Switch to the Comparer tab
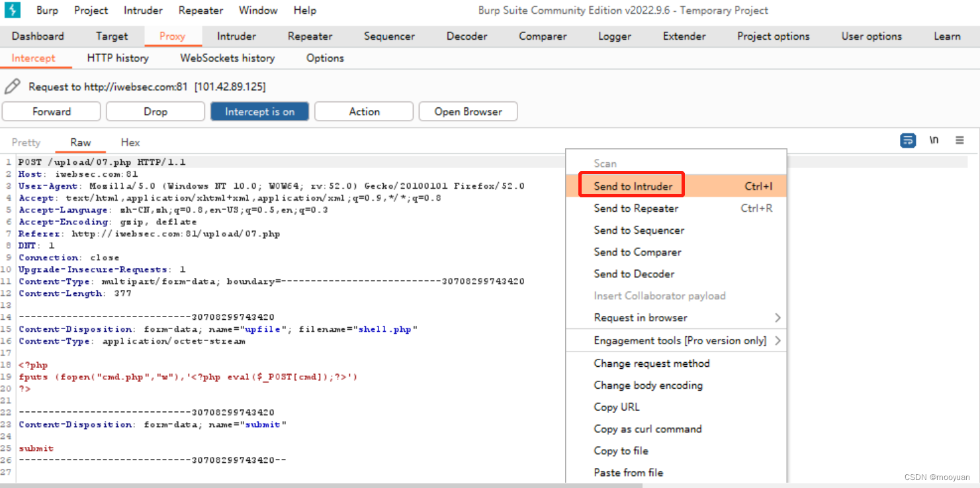 (543, 36)
